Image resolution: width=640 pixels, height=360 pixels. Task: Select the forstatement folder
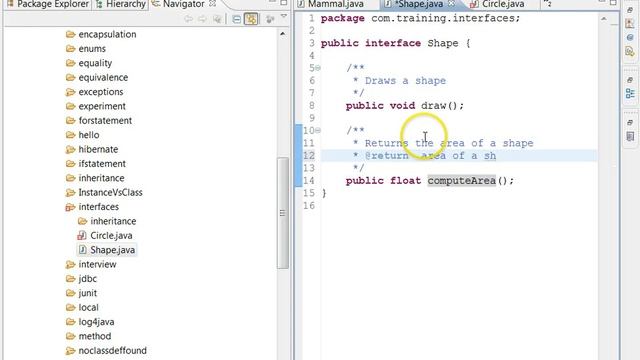(105, 121)
